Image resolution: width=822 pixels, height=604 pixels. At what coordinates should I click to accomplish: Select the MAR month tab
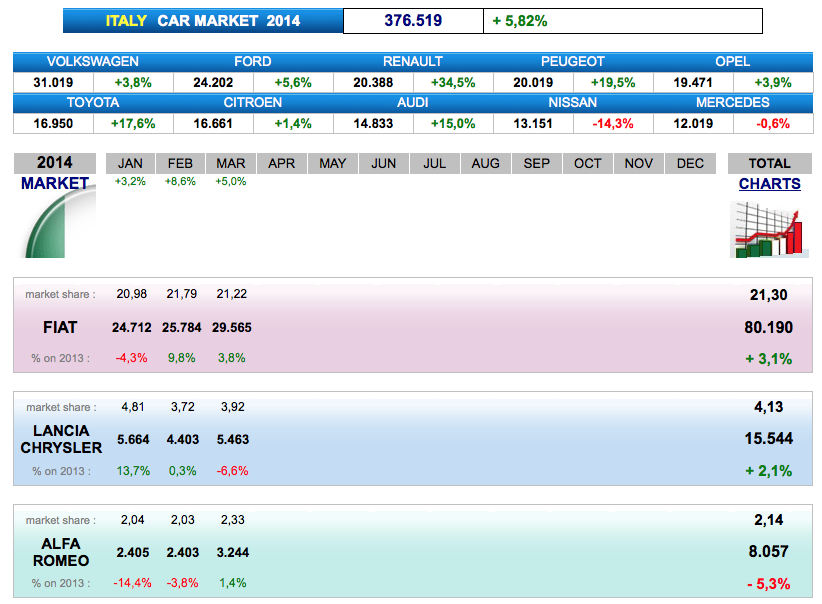(x=231, y=164)
